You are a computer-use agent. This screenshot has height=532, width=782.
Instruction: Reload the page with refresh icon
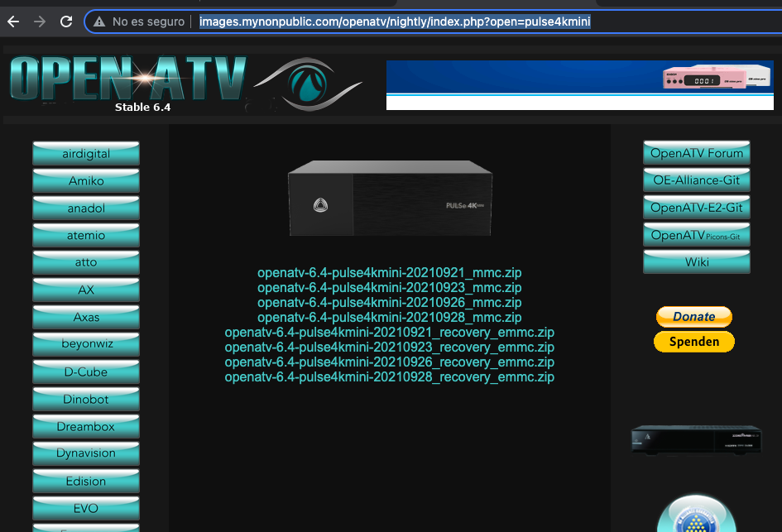click(x=66, y=22)
